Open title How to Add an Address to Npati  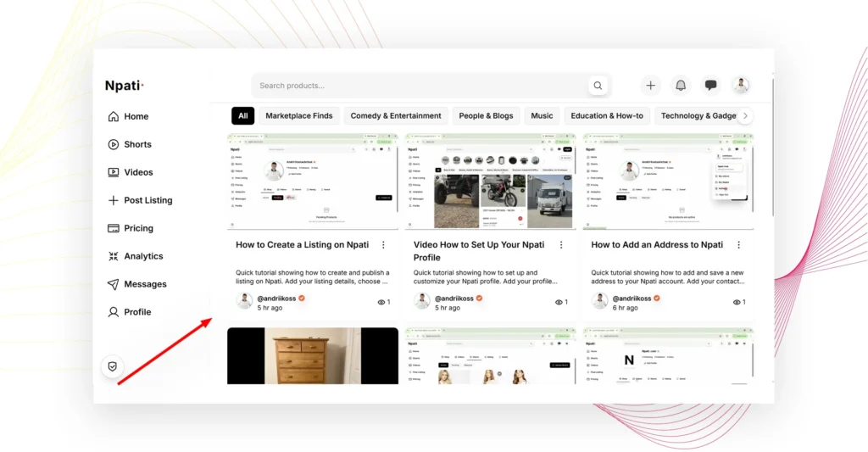coord(657,245)
